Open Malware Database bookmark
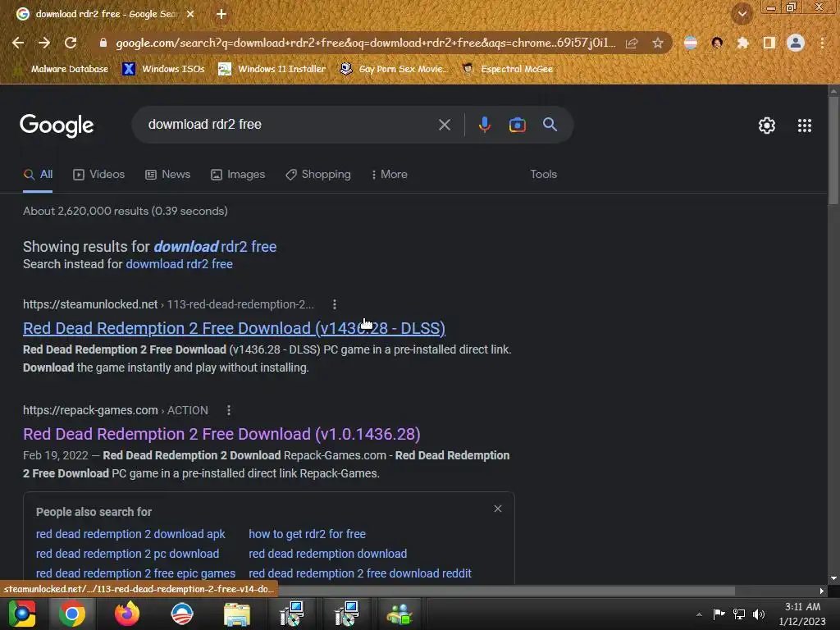The width and height of the screenshot is (840, 630). point(62,69)
